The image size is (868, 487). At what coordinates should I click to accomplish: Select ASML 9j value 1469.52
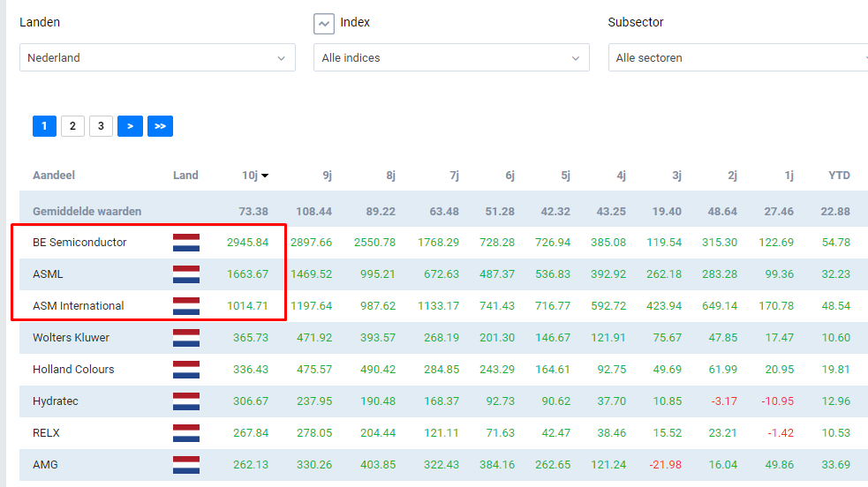(311, 274)
